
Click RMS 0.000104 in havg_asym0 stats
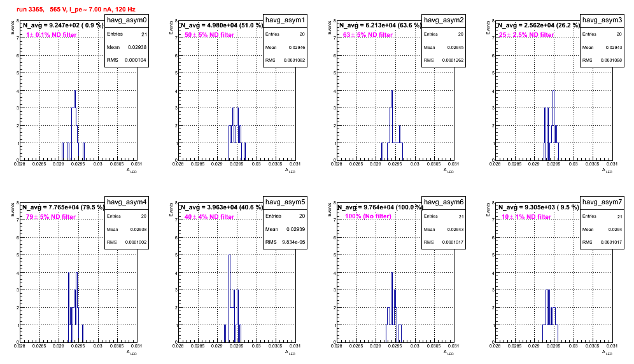pyautogui.click(x=127, y=60)
